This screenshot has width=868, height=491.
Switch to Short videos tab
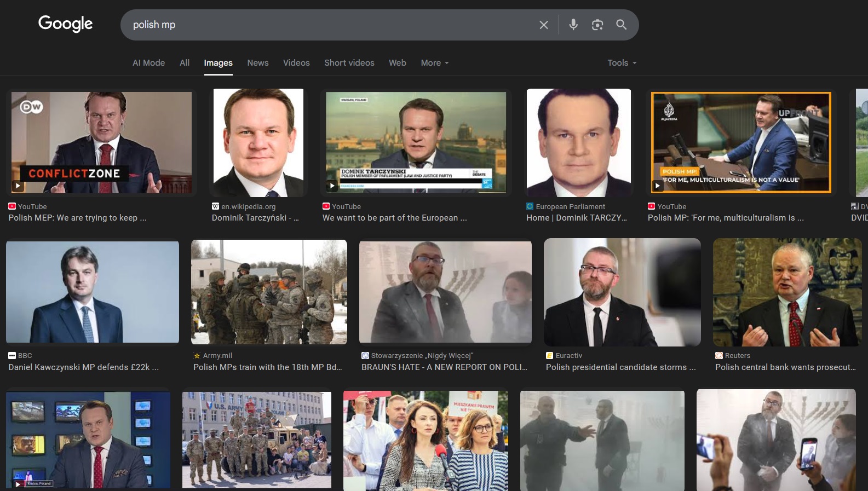tap(349, 63)
